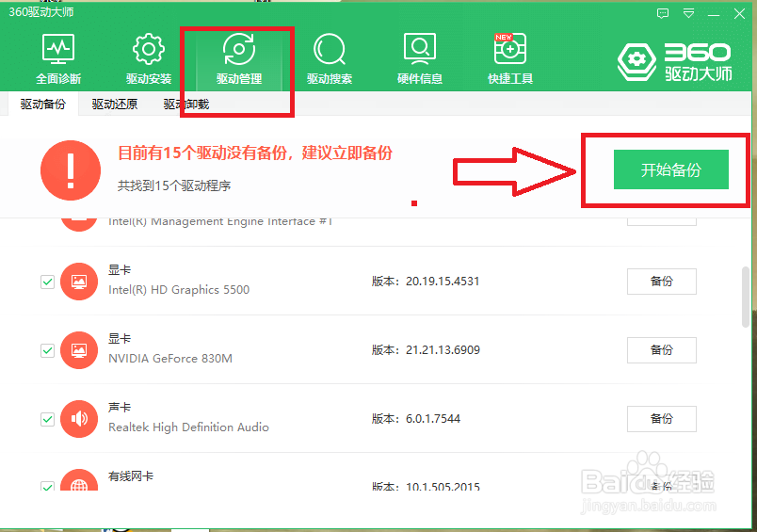Click the NVIDIA GeForce 830M display card icon
Screen dimensions: 757x532
coord(79,350)
